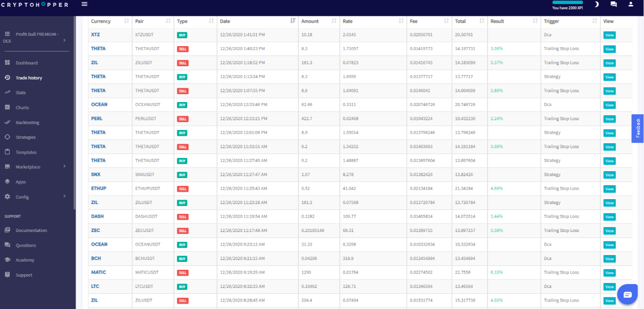644x309 pixels.
Task: Open Dashboard menu item
Action: (27, 63)
